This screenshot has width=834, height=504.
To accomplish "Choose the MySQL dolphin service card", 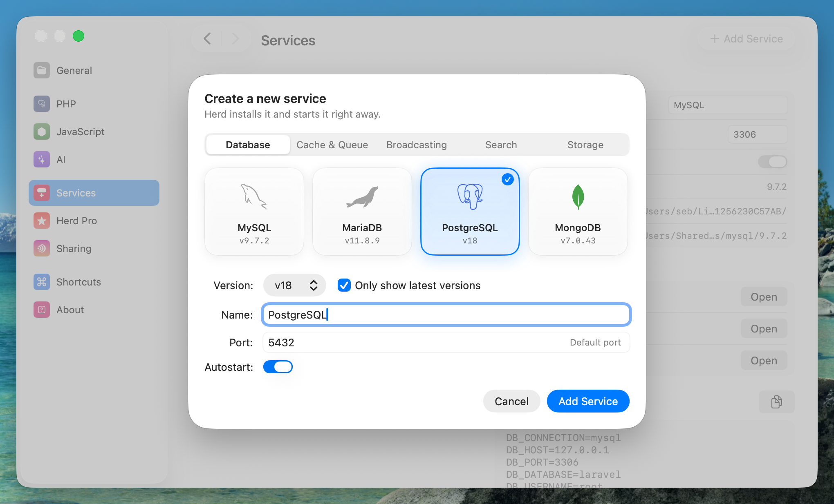I will click(254, 212).
